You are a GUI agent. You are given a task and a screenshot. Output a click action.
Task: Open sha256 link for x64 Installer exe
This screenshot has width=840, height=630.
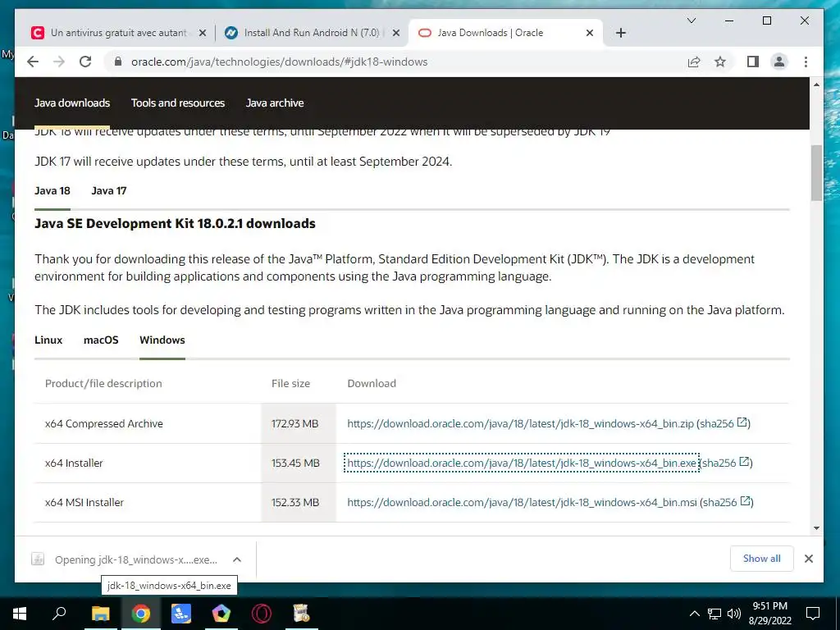pyautogui.click(x=726, y=463)
